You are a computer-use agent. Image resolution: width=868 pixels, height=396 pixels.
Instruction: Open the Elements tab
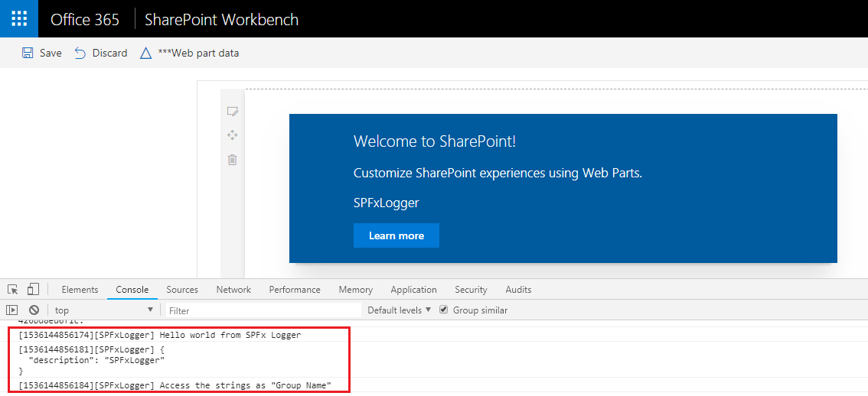[x=80, y=290]
